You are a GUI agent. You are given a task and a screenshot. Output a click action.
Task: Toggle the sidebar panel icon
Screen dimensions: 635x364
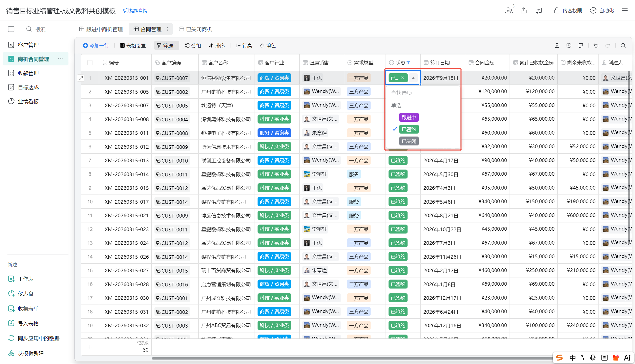tap(11, 29)
